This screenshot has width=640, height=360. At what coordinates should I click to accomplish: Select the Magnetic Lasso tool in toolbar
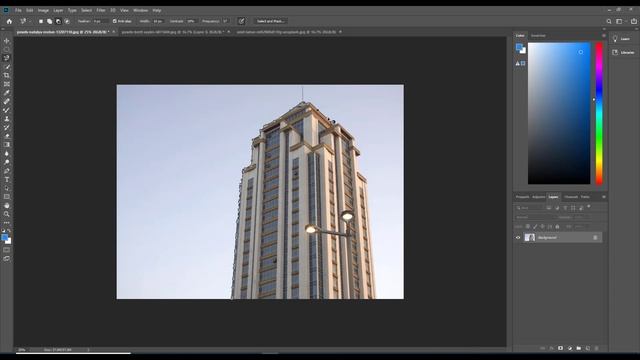tap(7, 58)
